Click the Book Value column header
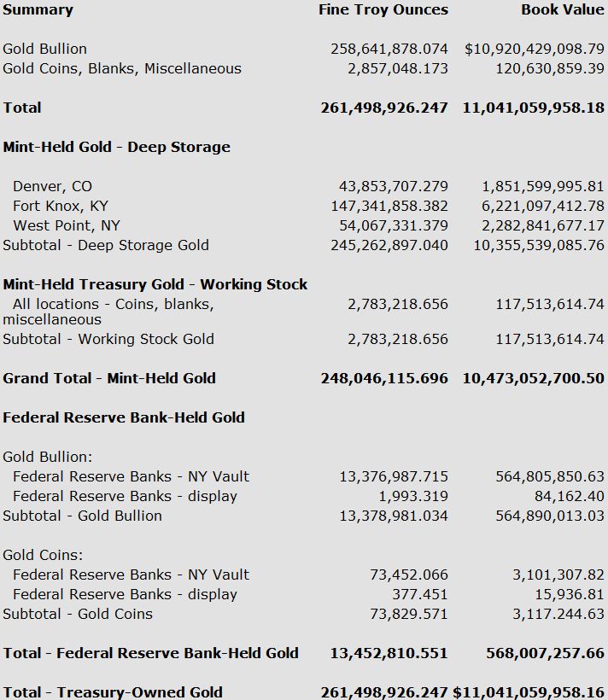 point(563,9)
